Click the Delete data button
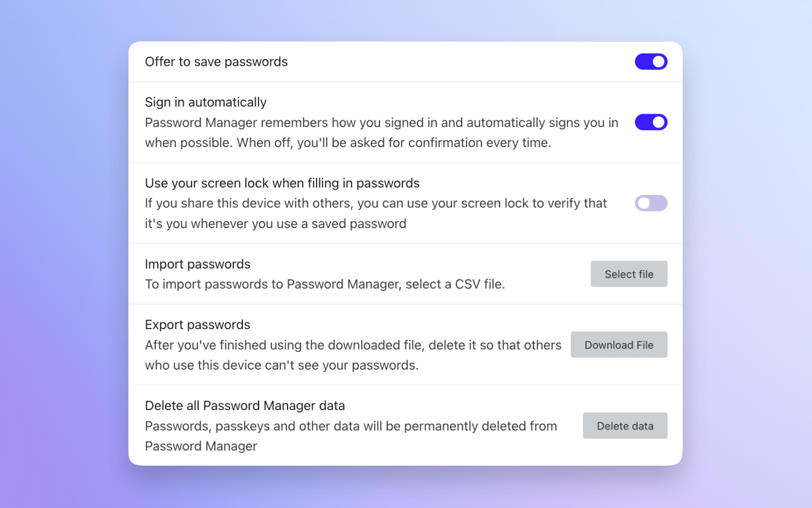The image size is (812, 508). tap(625, 426)
